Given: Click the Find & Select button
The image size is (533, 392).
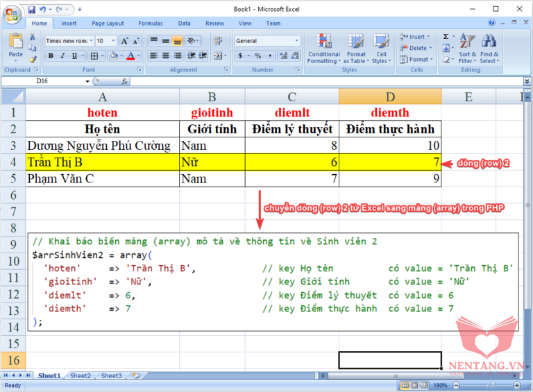Looking at the screenshot, I should coord(489,48).
